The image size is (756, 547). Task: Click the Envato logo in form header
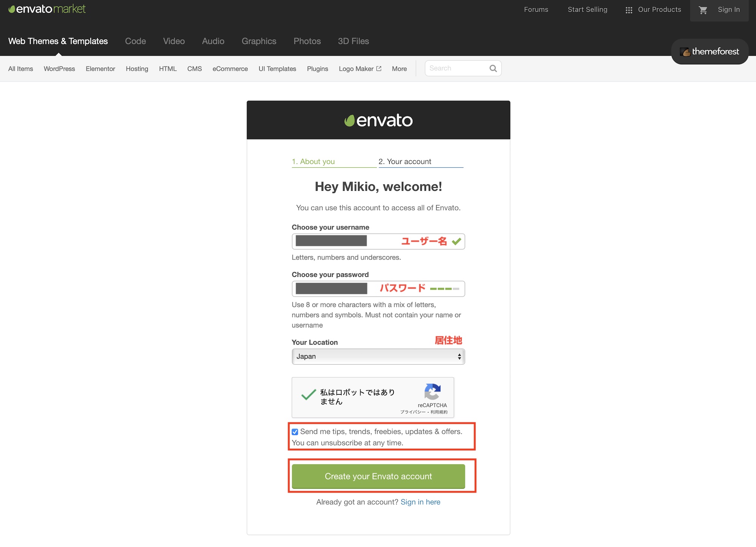coord(378,121)
